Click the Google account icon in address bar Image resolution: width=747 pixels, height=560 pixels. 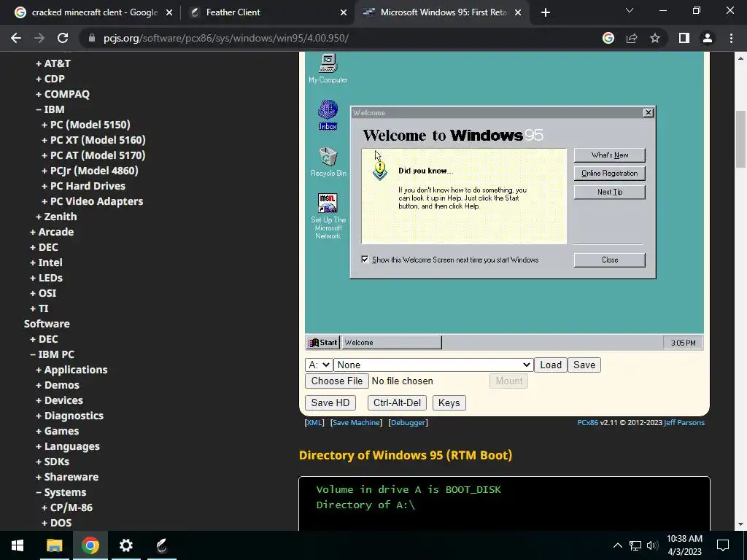[608, 38]
